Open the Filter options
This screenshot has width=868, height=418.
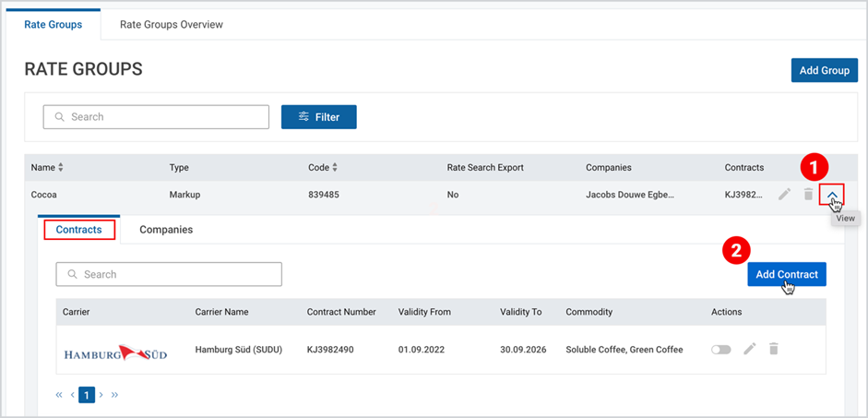click(x=319, y=117)
